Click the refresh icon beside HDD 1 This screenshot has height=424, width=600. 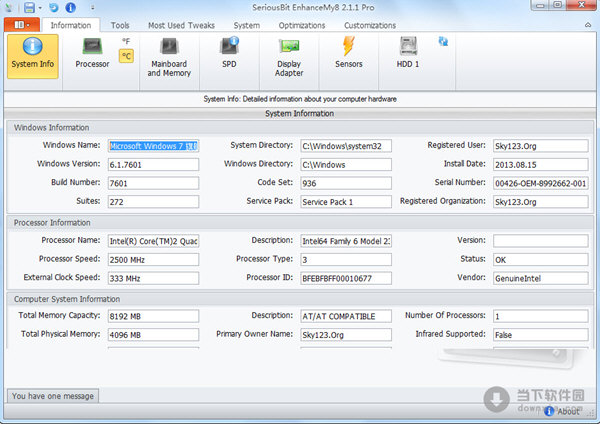tap(443, 41)
